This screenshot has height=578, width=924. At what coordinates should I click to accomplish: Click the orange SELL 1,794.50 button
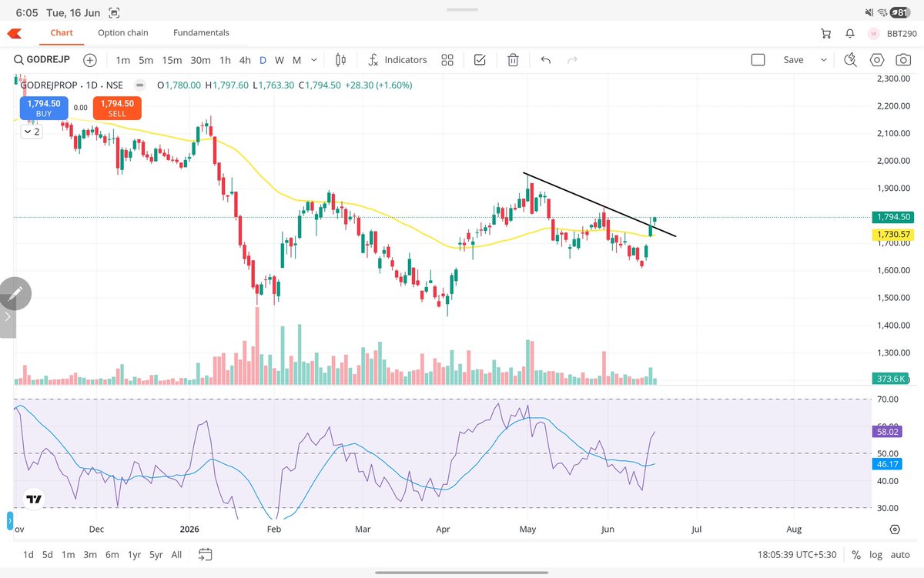pyautogui.click(x=117, y=108)
